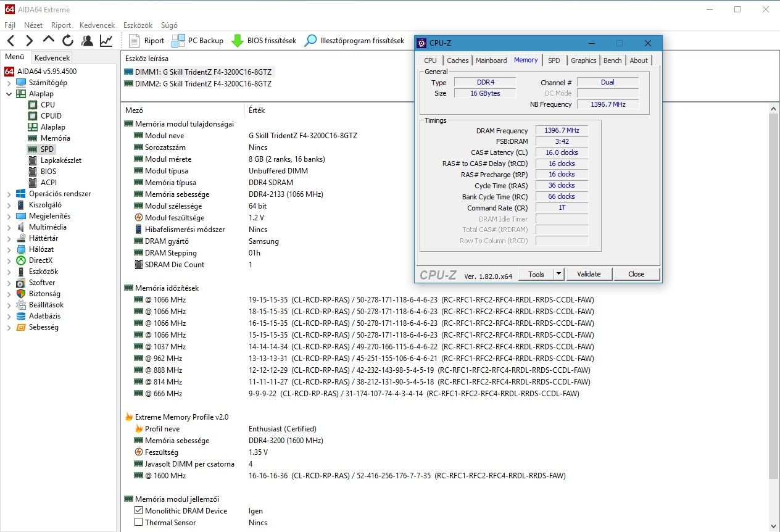780x532 pixels.
Task: Go back with the left arrow toolbar icon
Action: [10, 41]
